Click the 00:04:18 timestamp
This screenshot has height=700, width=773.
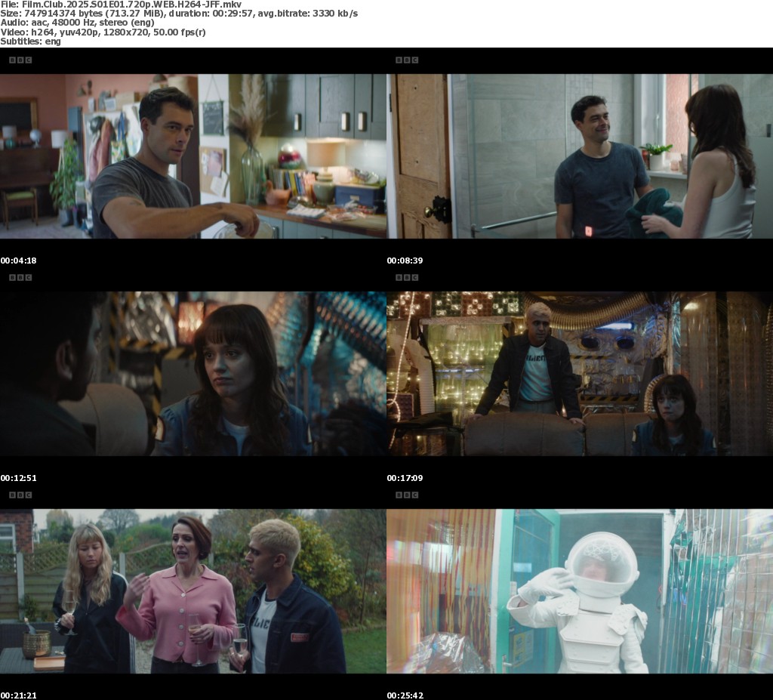click(19, 261)
